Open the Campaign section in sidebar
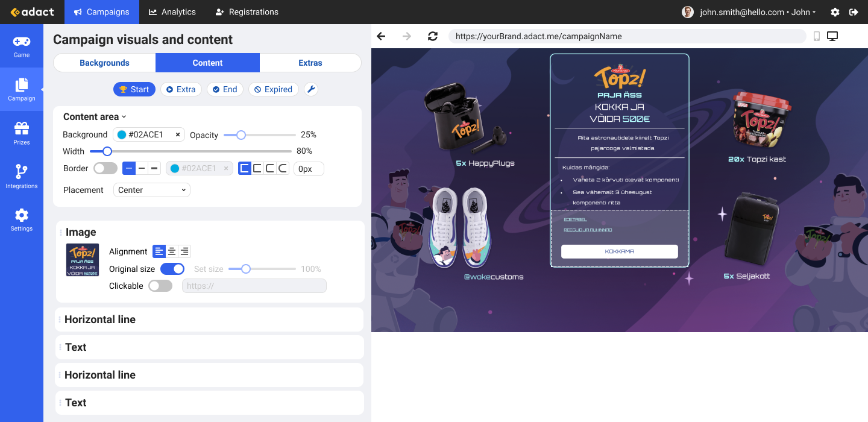 22,89
